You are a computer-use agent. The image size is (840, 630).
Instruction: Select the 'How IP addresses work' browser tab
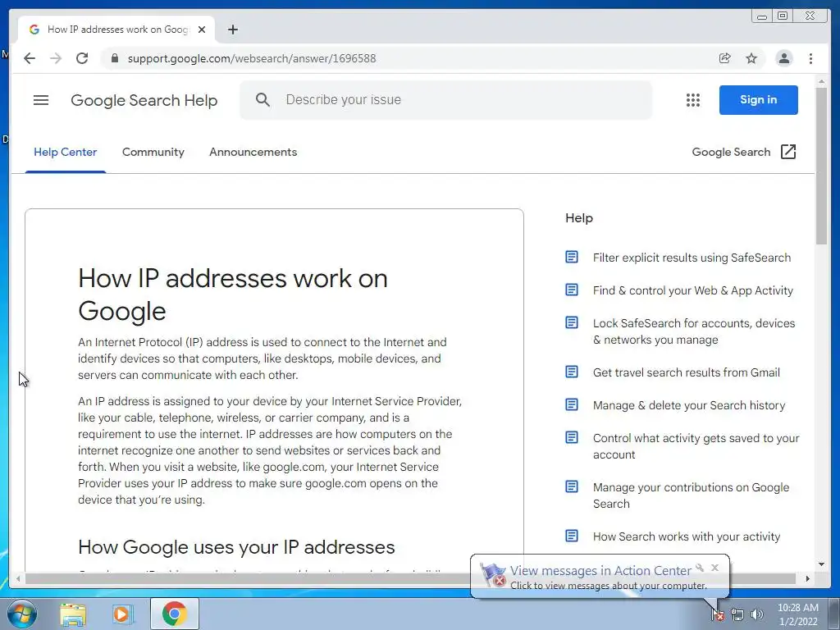point(116,30)
